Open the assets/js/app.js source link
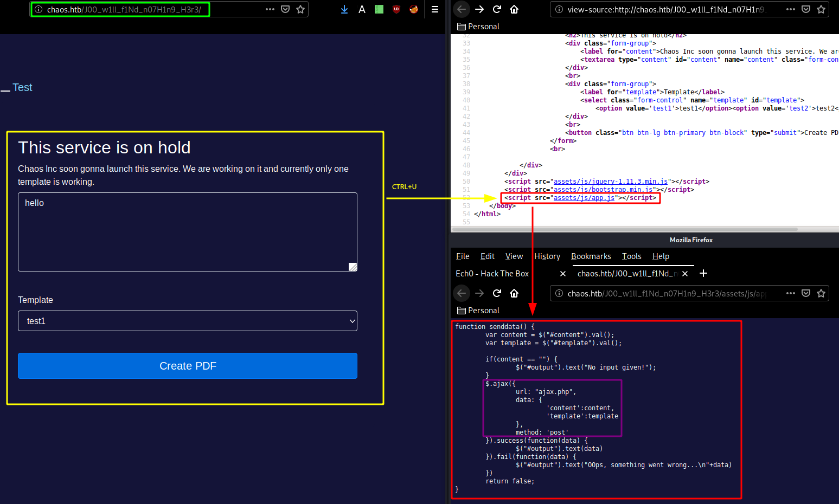The image size is (839, 504). pyautogui.click(x=584, y=198)
